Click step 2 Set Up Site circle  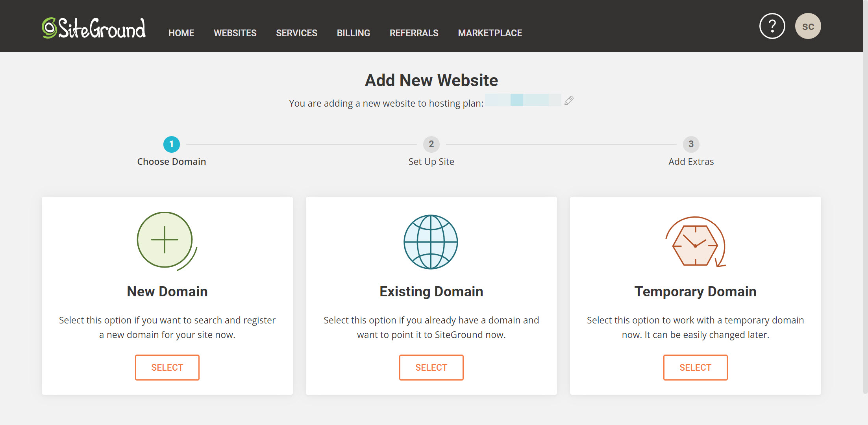coord(431,144)
